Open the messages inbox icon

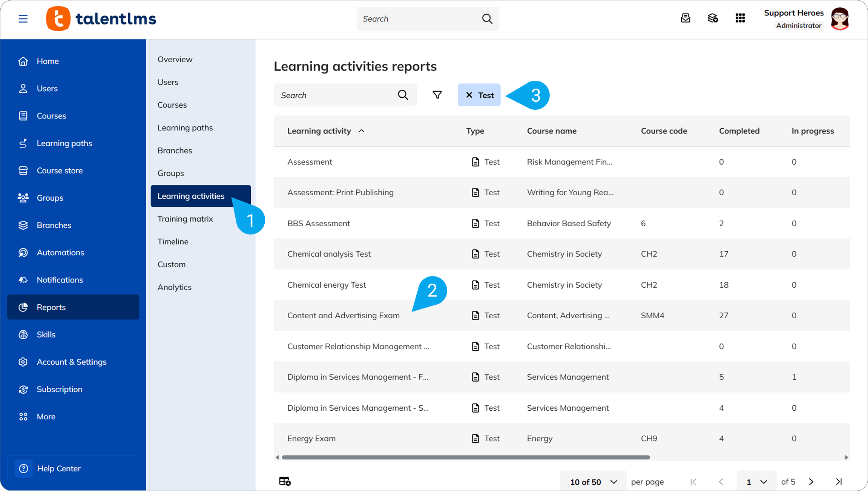pyautogui.click(x=686, y=18)
